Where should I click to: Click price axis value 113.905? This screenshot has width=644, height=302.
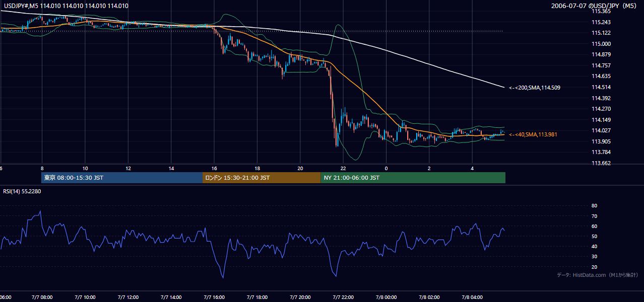pos(601,141)
